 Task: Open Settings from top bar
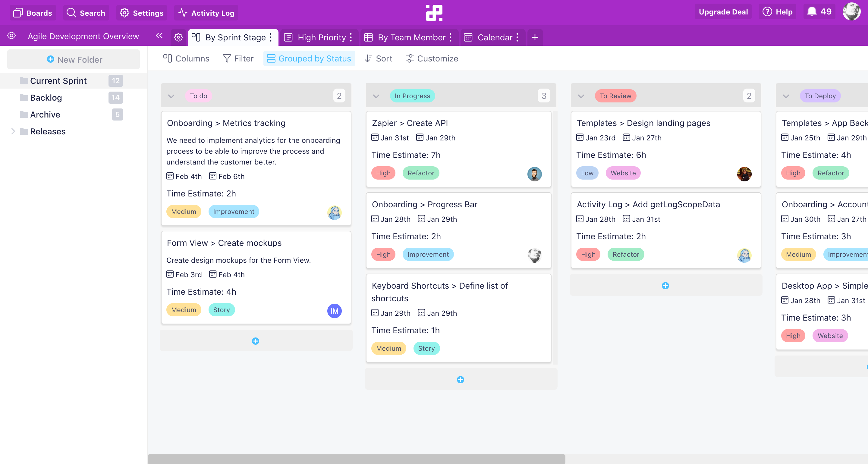pyautogui.click(x=142, y=13)
